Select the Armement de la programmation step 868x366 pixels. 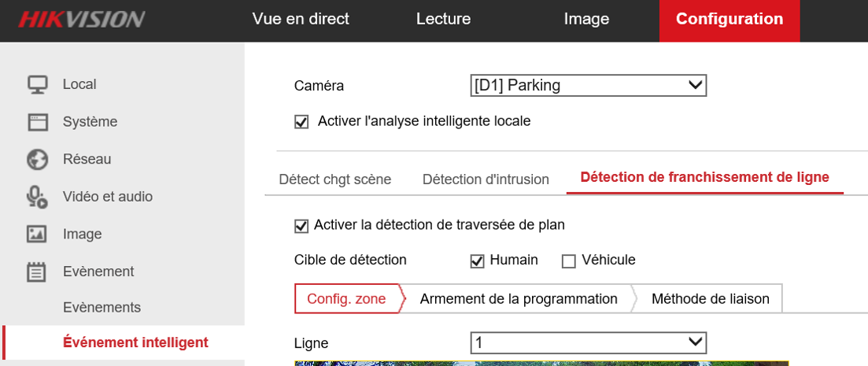519,299
